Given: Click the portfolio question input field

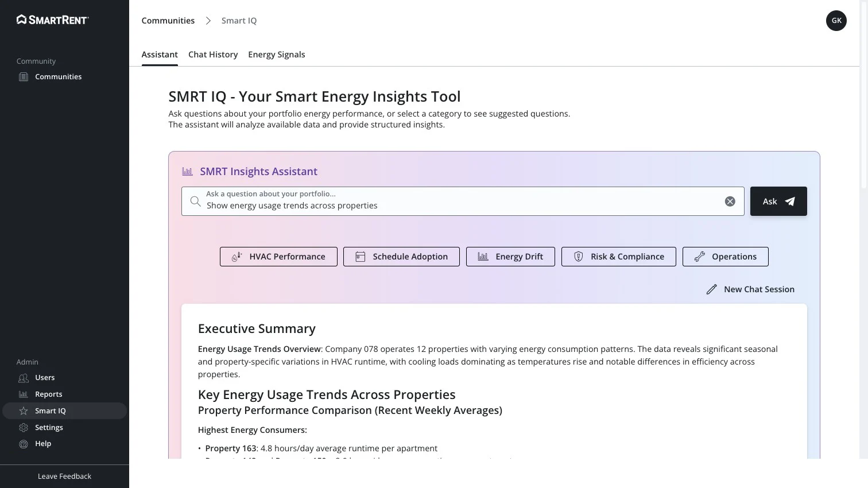Looking at the screenshot, I should (463, 202).
